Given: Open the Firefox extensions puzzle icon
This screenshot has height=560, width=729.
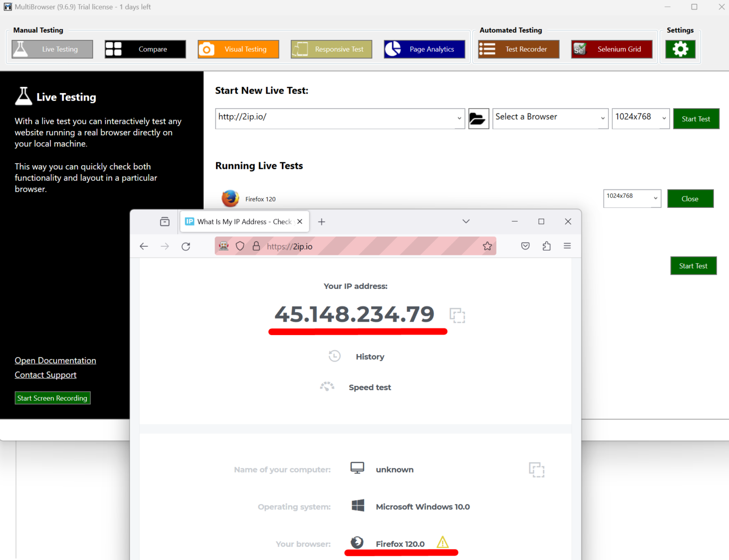Looking at the screenshot, I should click(546, 246).
